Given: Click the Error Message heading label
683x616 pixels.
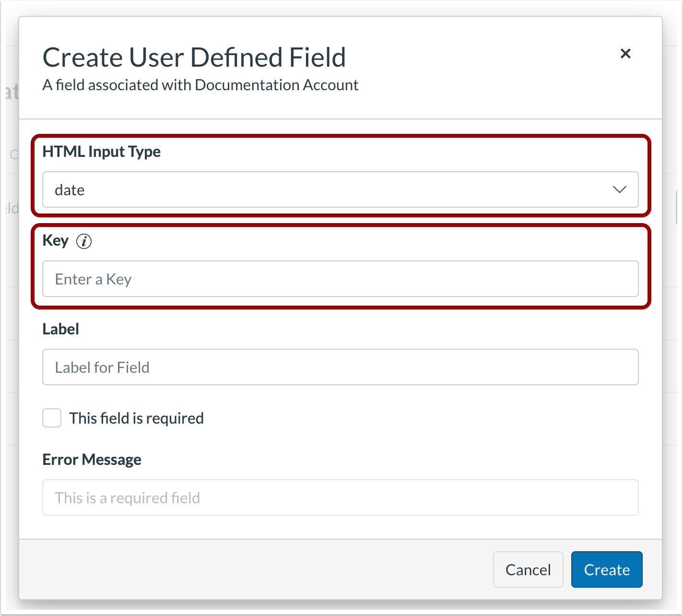Looking at the screenshot, I should [92, 460].
